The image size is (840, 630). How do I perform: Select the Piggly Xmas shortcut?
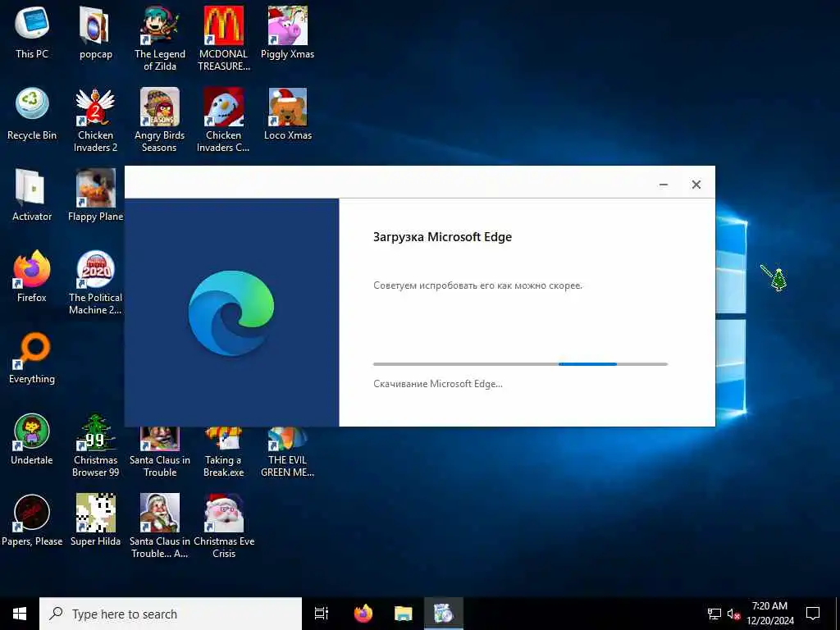click(x=288, y=33)
